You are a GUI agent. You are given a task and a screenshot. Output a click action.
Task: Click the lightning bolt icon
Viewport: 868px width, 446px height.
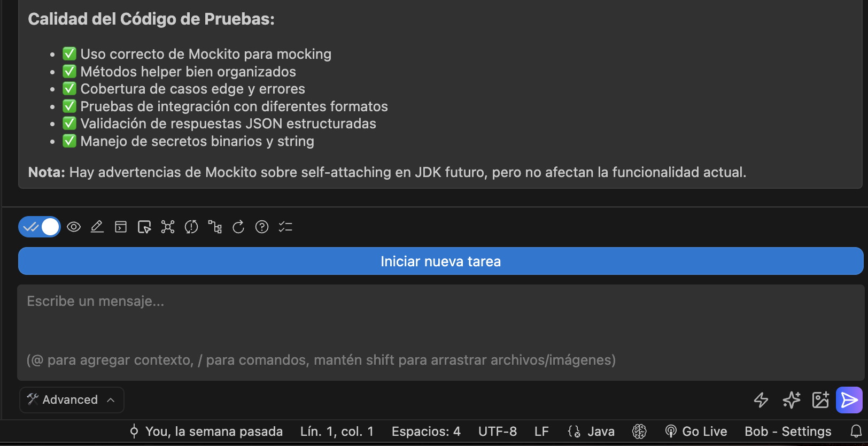(x=761, y=400)
